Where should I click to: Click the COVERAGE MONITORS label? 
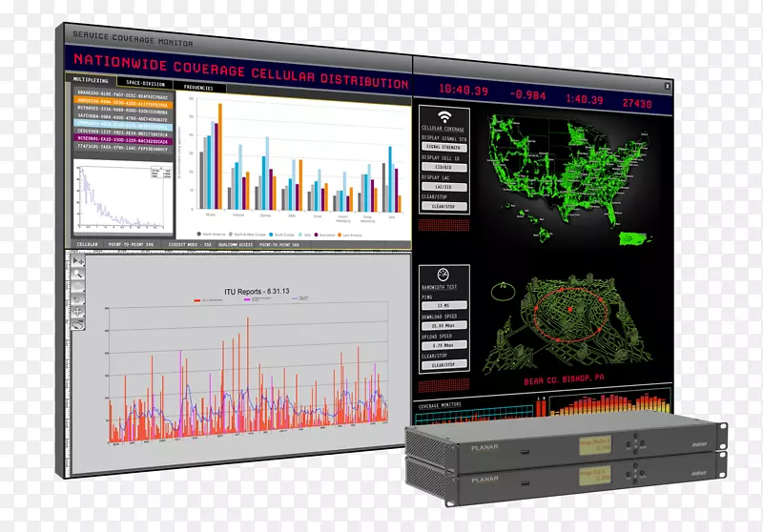click(x=440, y=405)
